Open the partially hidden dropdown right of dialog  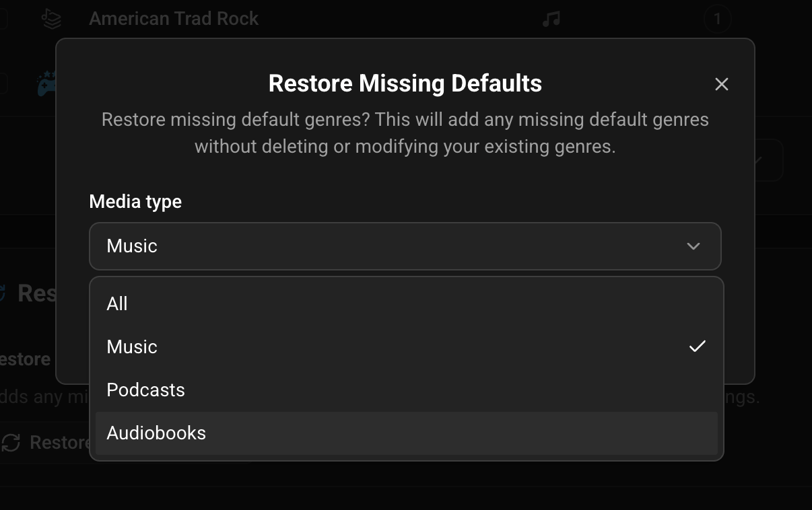(769, 160)
